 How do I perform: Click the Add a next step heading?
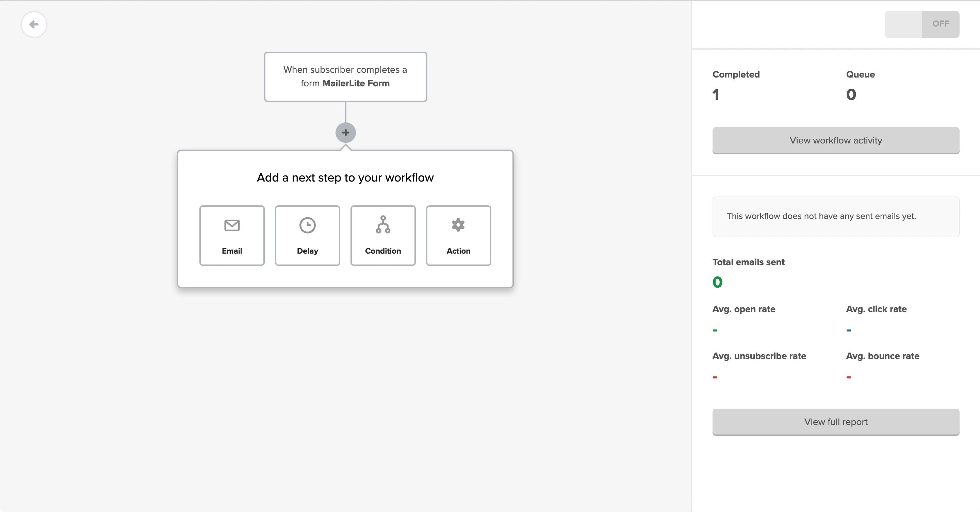[x=345, y=178]
